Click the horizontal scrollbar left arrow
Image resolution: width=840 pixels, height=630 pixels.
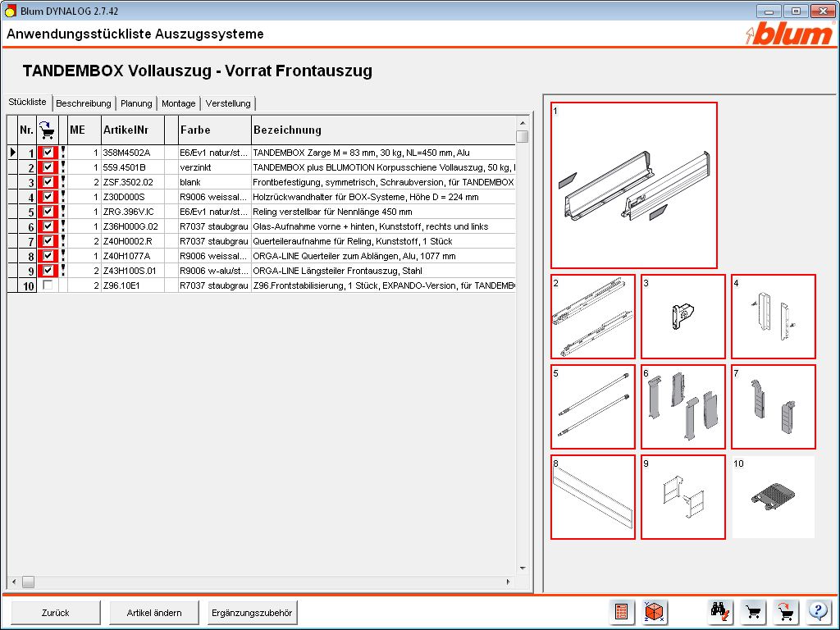[x=14, y=582]
